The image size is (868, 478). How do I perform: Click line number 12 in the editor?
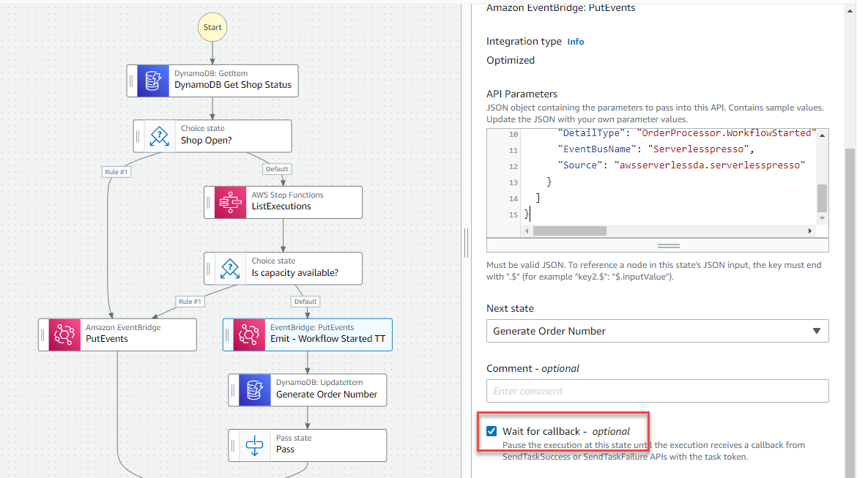(513, 166)
